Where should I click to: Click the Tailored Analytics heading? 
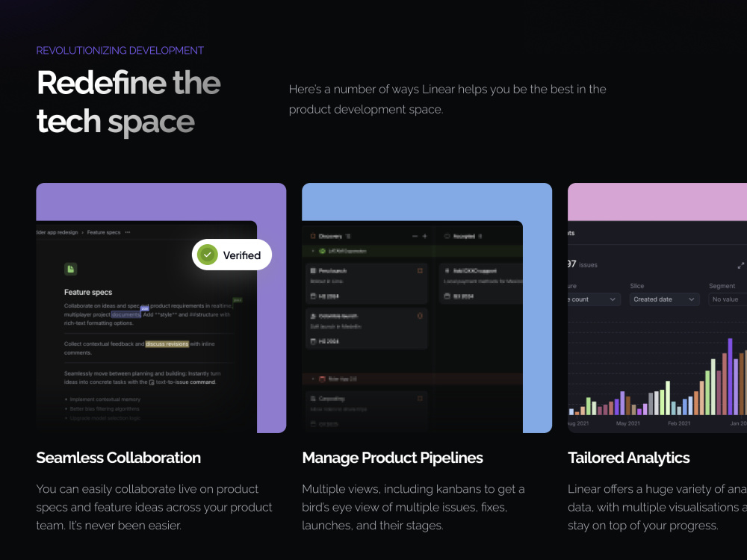pos(629,458)
